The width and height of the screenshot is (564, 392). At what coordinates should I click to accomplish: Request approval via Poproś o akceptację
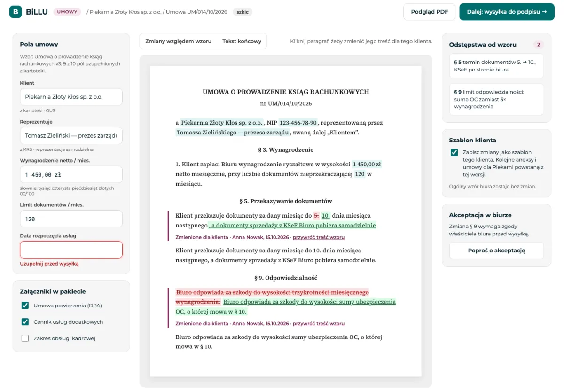(x=496, y=251)
